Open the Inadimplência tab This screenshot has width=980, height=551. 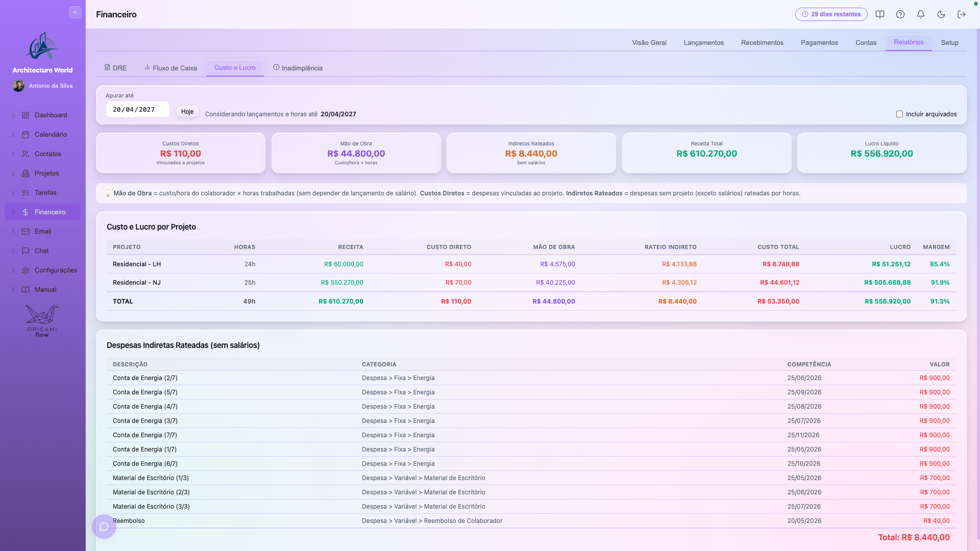pyautogui.click(x=298, y=68)
